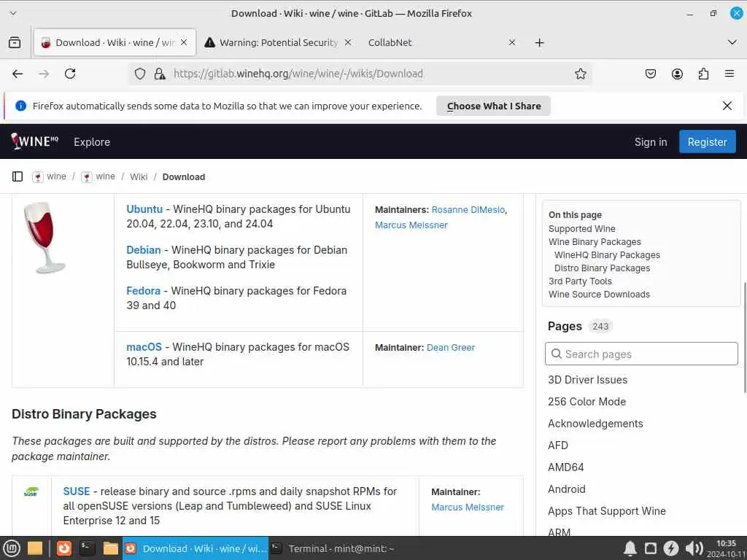
Task: Jump to Wine Source Downloads section
Action: coord(599,295)
